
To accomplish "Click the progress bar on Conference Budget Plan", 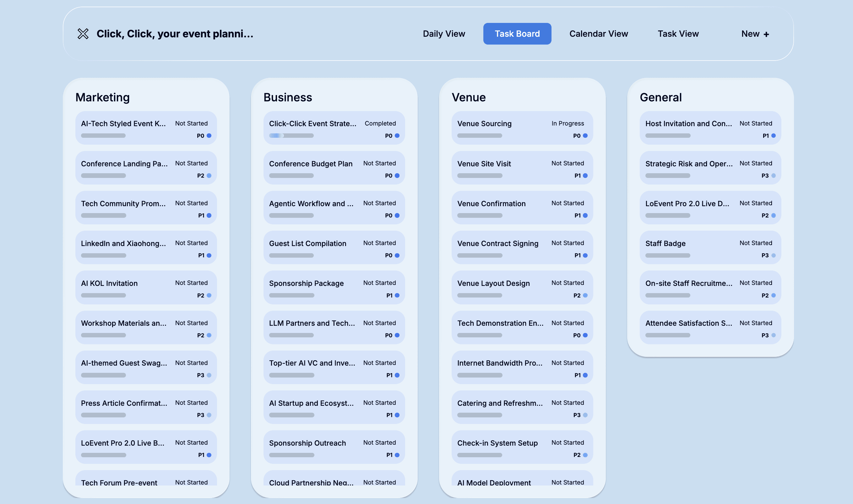I will [x=291, y=176].
